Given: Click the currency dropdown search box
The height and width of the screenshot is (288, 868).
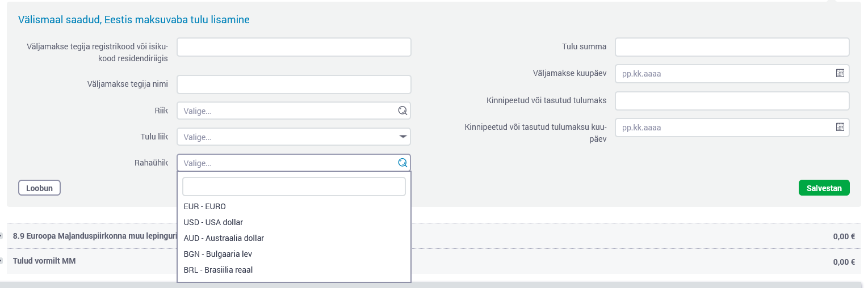Looking at the screenshot, I should pyautogui.click(x=293, y=187).
